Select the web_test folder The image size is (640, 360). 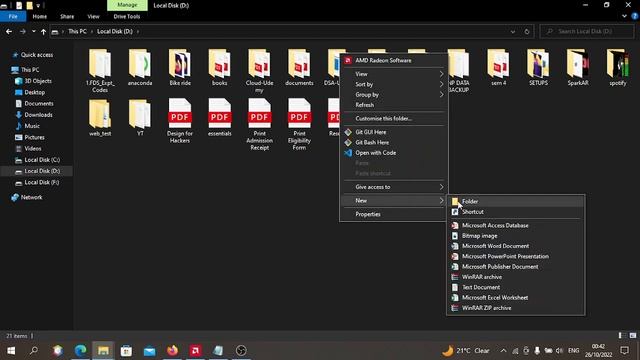(x=100, y=118)
